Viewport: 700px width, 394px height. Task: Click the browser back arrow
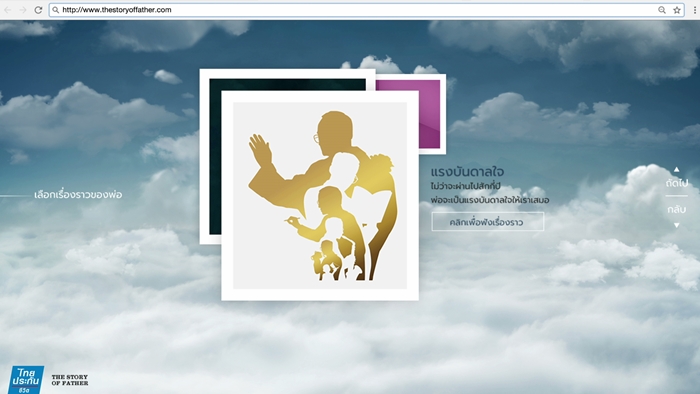(8, 10)
